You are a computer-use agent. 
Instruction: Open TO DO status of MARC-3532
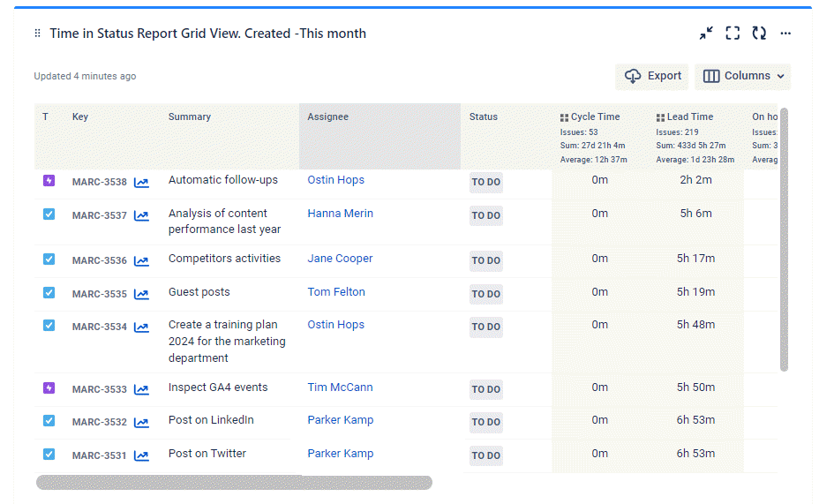point(485,422)
